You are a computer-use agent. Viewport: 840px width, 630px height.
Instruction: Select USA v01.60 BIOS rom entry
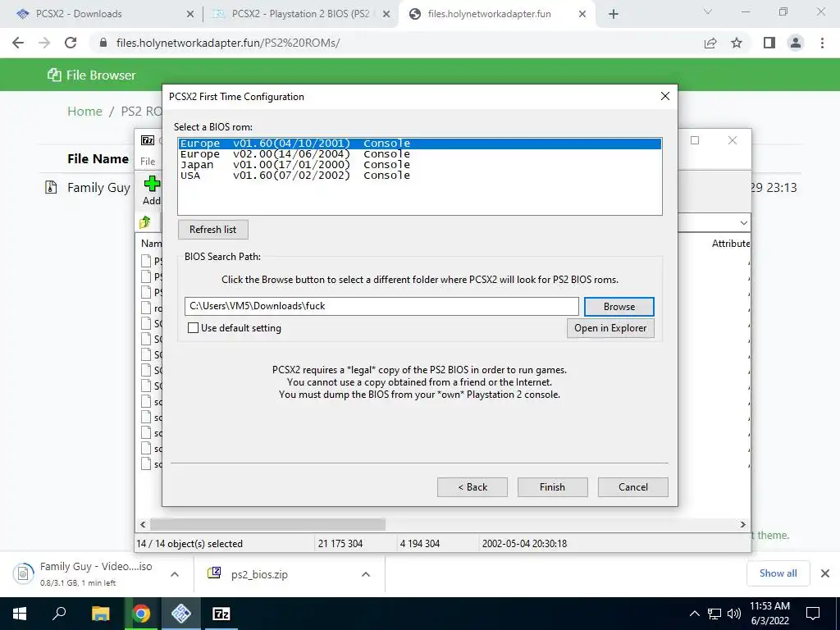click(x=420, y=176)
